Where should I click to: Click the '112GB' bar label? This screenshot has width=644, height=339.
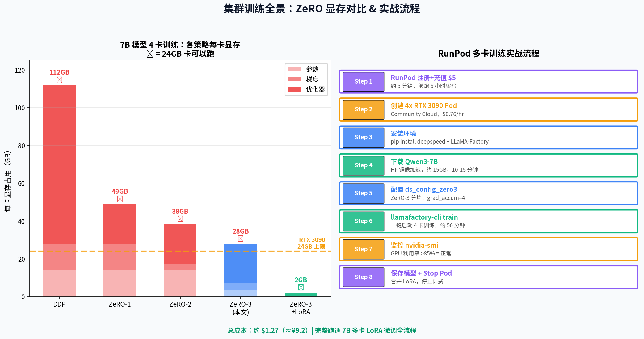click(60, 72)
